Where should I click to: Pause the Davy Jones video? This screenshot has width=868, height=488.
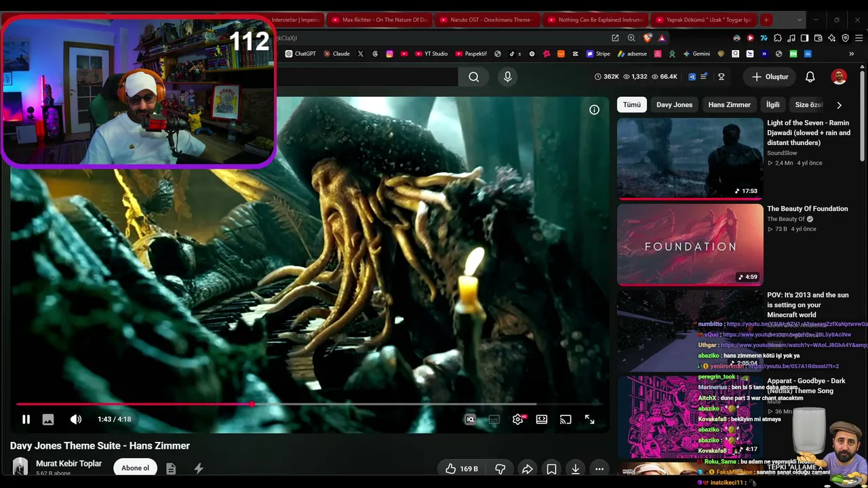click(26, 420)
